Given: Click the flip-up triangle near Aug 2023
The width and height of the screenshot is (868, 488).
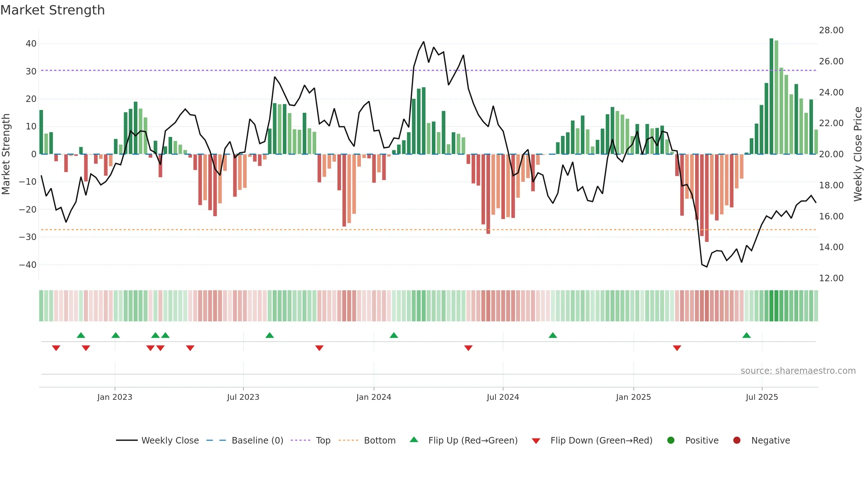Looking at the screenshot, I should (x=270, y=335).
